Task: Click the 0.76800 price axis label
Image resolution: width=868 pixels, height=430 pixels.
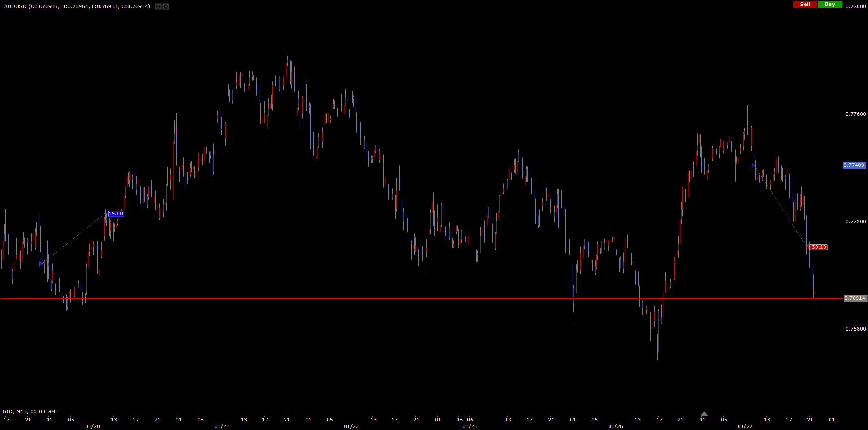Action: (x=855, y=329)
